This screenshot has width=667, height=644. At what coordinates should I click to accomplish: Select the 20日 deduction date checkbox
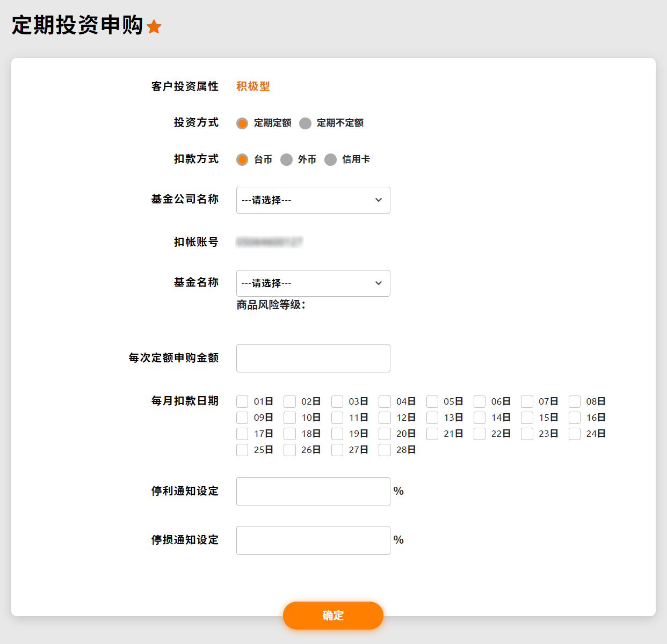click(385, 434)
